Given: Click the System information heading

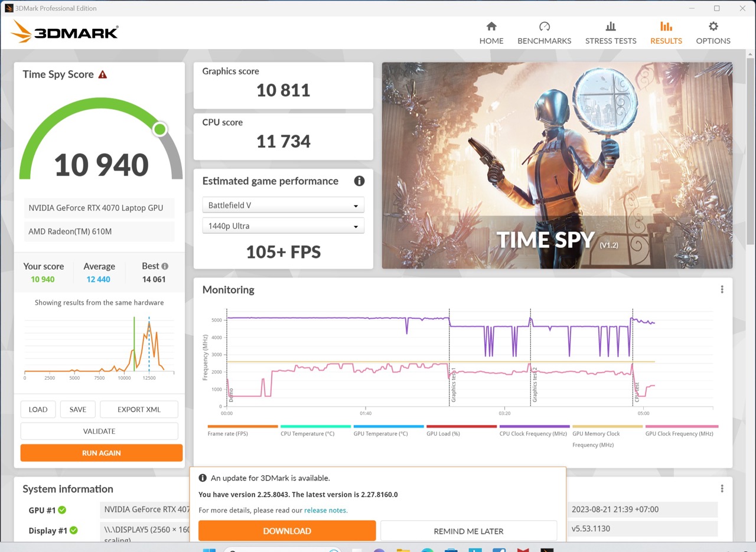Looking at the screenshot, I should (x=68, y=489).
